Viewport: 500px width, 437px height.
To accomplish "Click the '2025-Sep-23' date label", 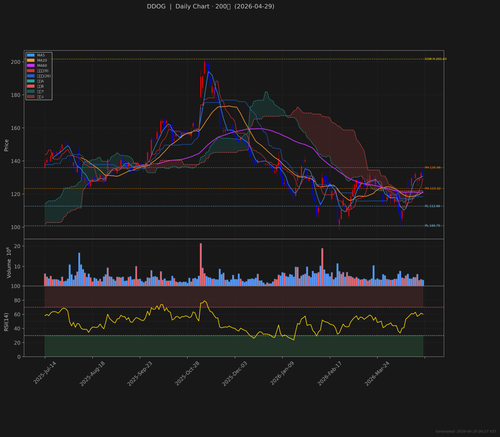I will click(x=140, y=373).
